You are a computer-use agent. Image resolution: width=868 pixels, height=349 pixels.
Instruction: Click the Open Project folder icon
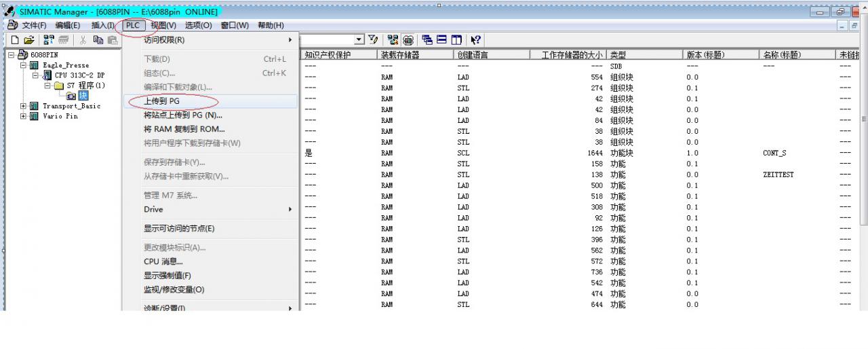[29, 40]
